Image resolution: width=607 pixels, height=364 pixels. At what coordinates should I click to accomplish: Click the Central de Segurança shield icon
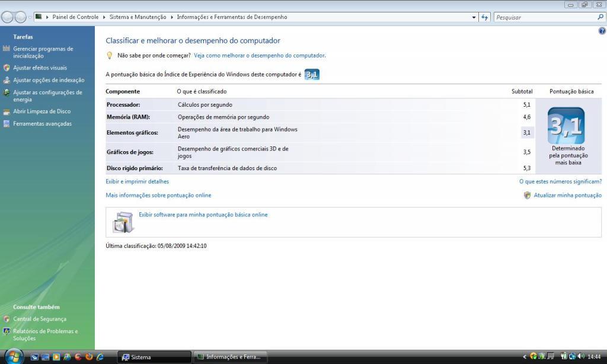pos(6,319)
